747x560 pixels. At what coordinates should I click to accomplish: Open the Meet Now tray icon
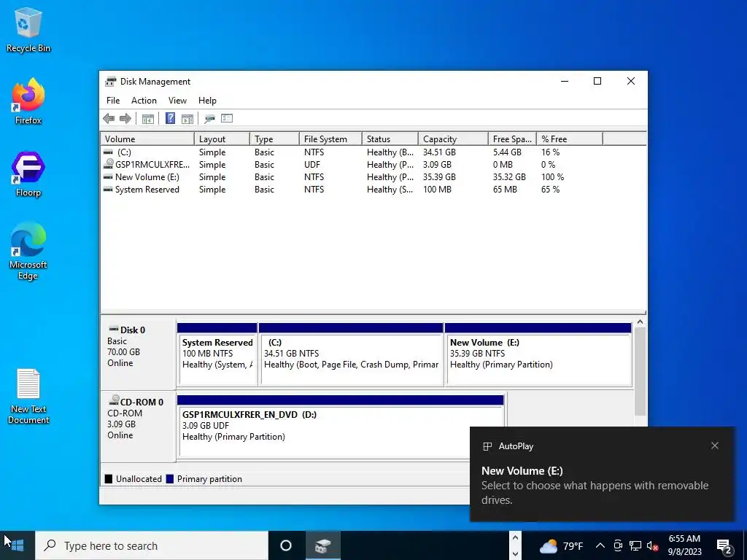pos(618,545)
